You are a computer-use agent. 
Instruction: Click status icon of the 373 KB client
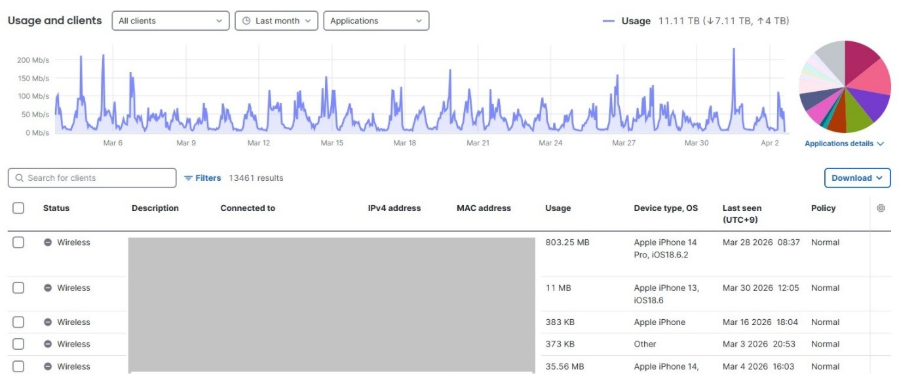click(48, 344)
